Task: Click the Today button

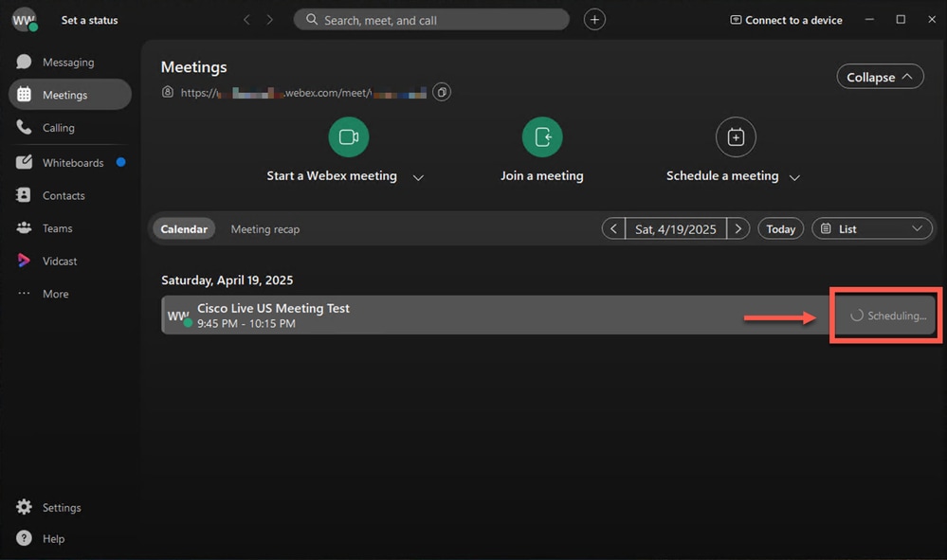Action: [x=780, y=228]
